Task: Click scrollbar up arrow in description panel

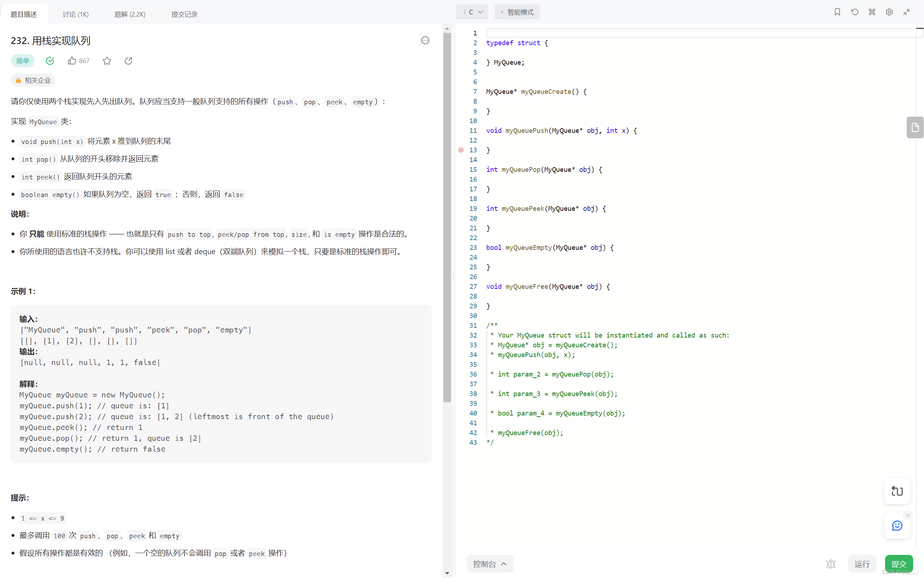Action: point(447,29)
